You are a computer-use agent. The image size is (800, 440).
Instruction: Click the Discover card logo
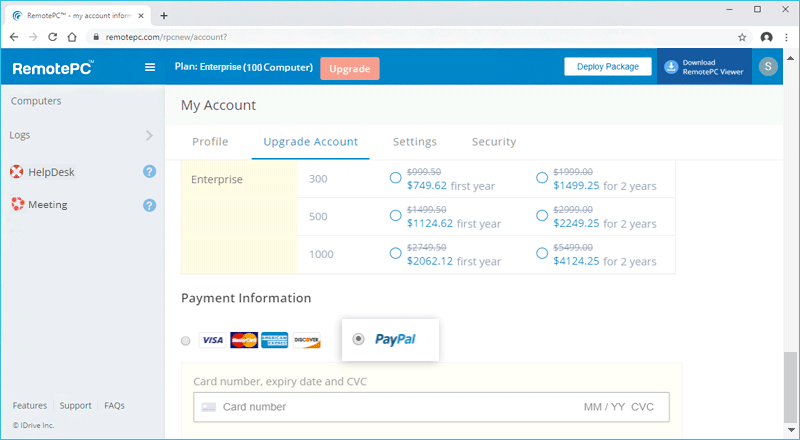[307, 340]
